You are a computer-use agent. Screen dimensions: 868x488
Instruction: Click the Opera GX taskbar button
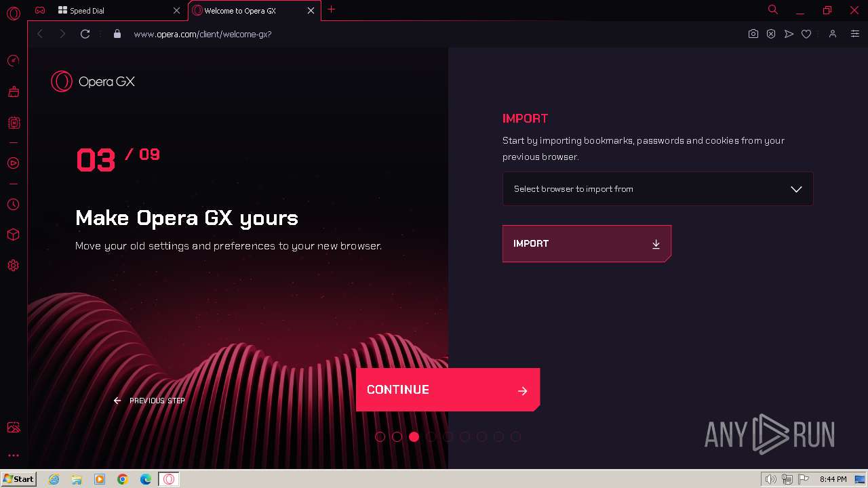[169, 479]
